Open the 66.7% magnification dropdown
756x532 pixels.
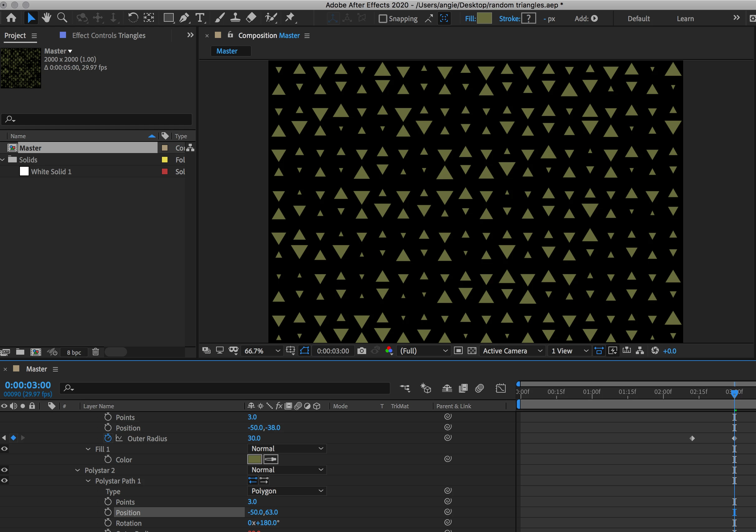coord(262,351)
